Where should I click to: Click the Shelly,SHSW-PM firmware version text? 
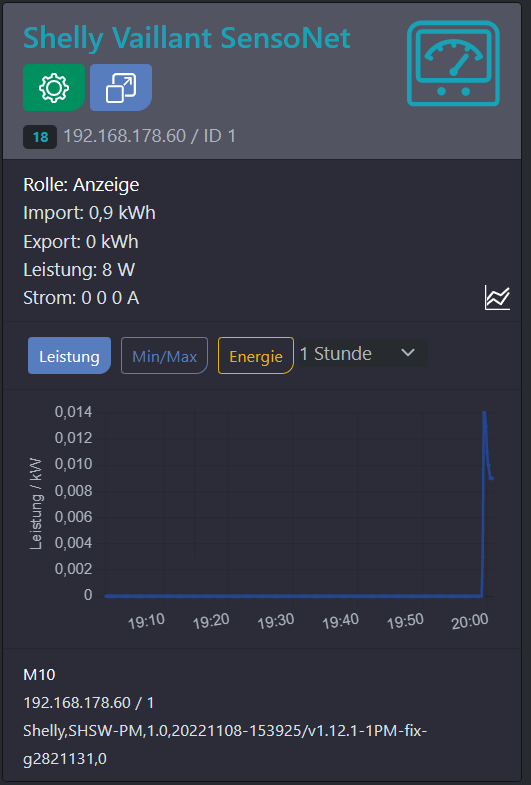point(225,745)
